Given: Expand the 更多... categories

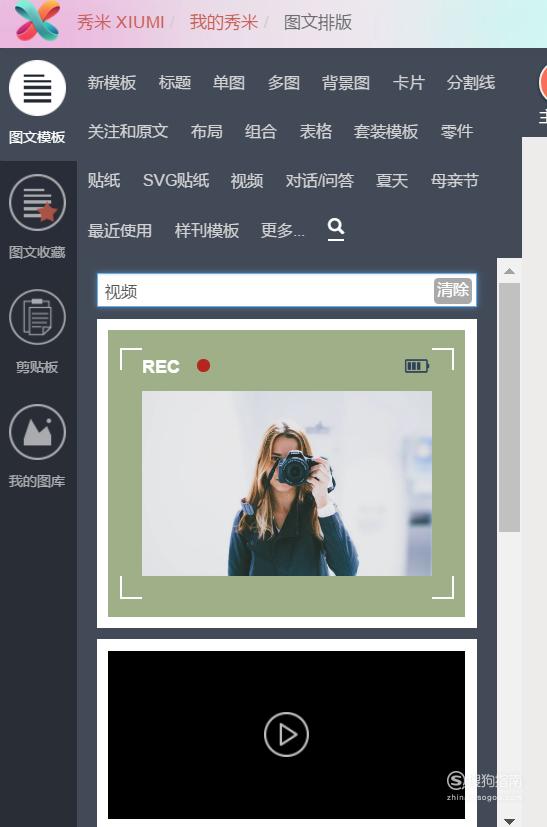Looking at the screenshot, I should [283, 230].
